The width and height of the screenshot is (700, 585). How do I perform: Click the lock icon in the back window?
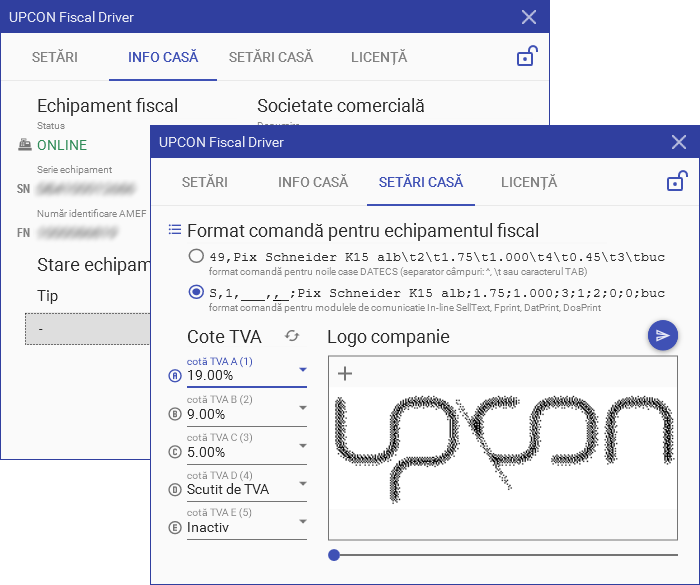(x=527, y=56)
